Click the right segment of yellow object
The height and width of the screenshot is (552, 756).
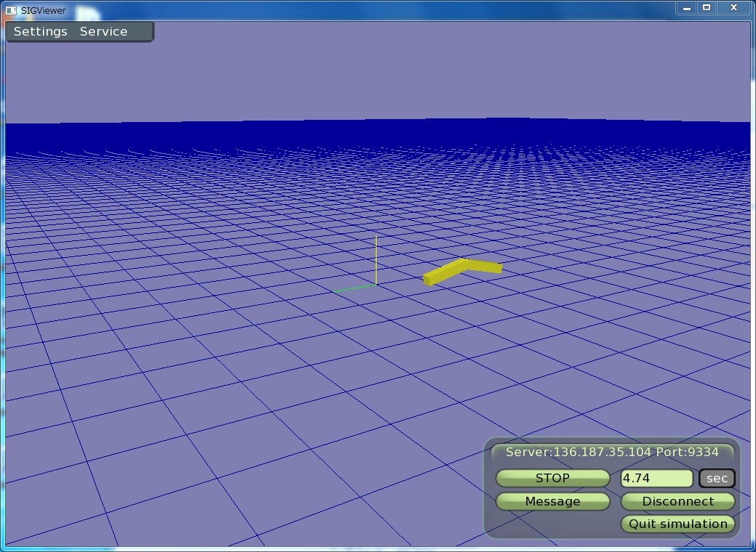pos(484,267)
